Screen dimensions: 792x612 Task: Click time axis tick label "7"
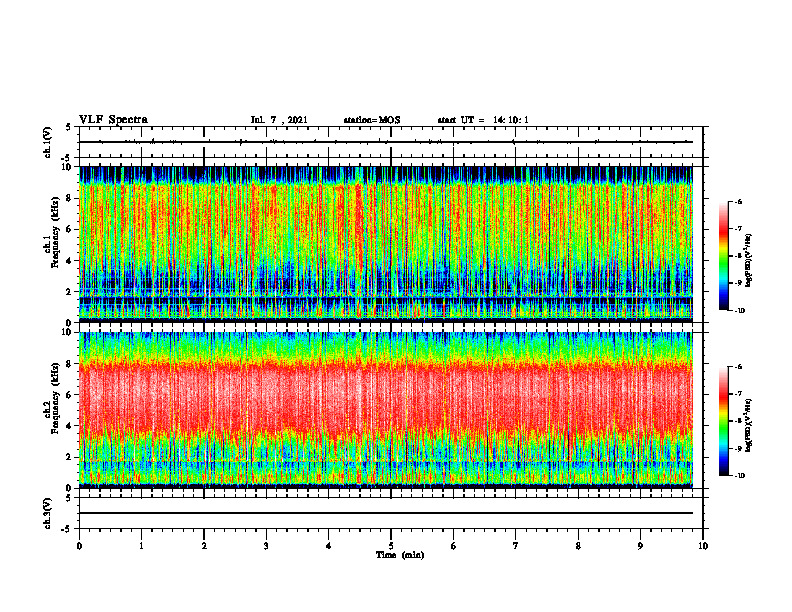tap(516, 546)
